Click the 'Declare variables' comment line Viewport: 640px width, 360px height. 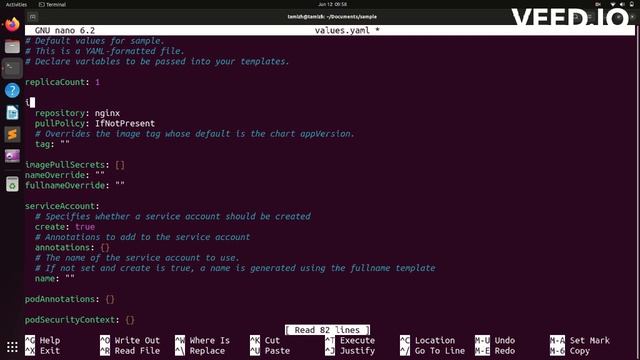tap(157, 62)
